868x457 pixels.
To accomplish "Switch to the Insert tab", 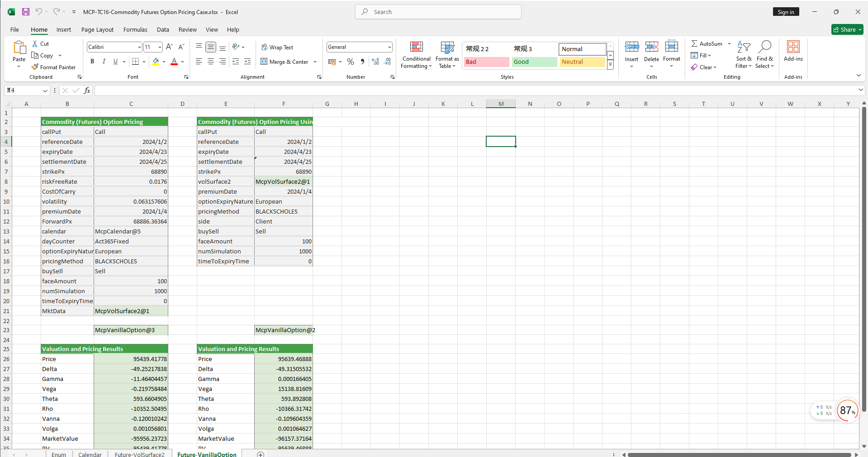I will click(x=64, y=29).
